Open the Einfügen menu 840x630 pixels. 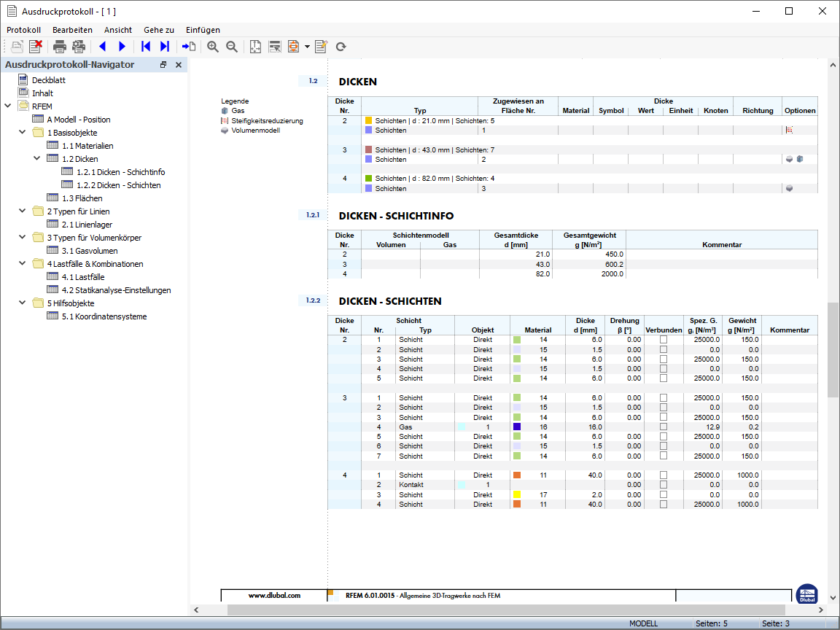(203, 30)
